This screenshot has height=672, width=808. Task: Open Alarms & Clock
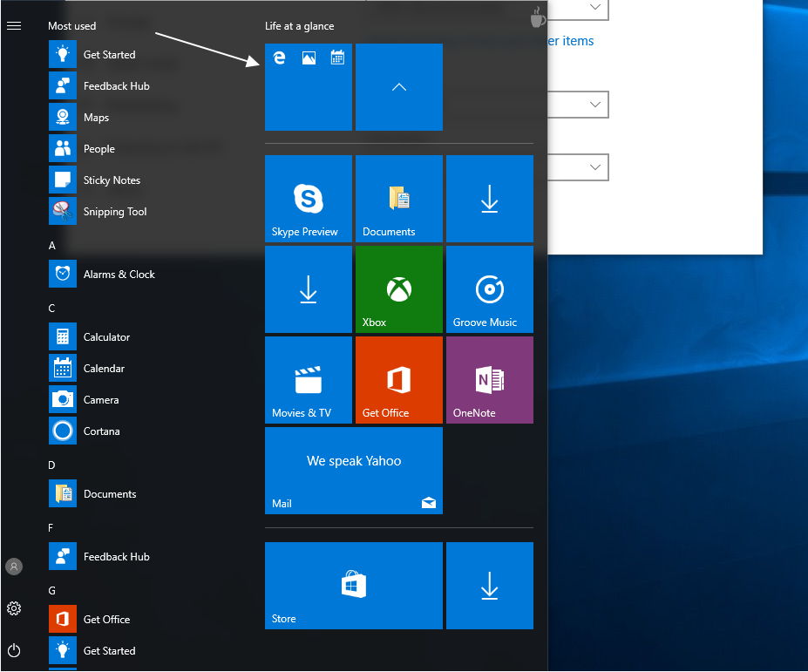(102, 275)
